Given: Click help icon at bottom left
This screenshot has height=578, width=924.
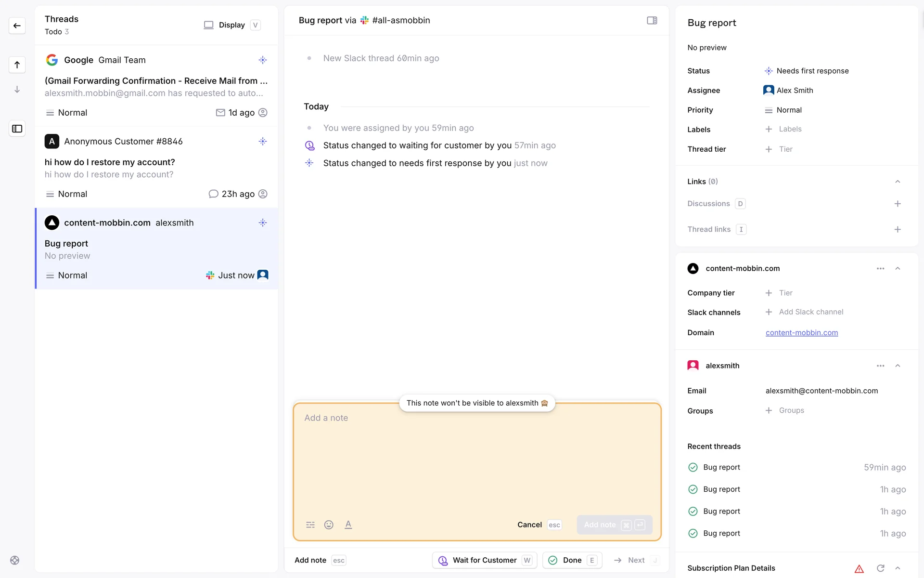Looking at the screenshot, I should coord(15,560).
